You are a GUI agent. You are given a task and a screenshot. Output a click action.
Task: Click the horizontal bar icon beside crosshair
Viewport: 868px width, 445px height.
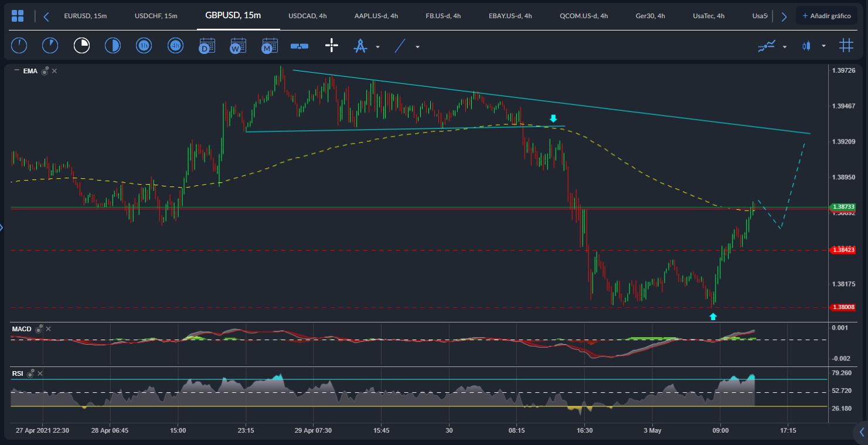(x=299, y=46)
